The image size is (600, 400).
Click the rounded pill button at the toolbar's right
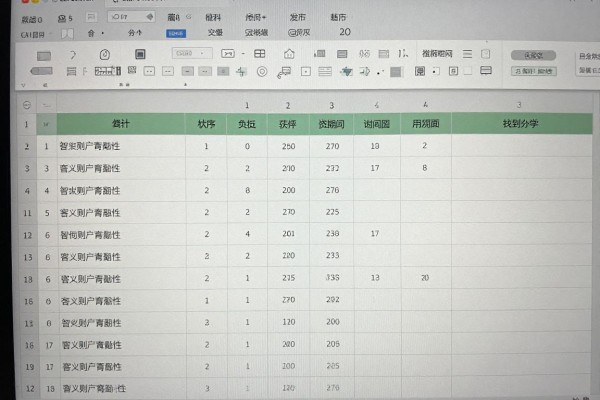533,56
